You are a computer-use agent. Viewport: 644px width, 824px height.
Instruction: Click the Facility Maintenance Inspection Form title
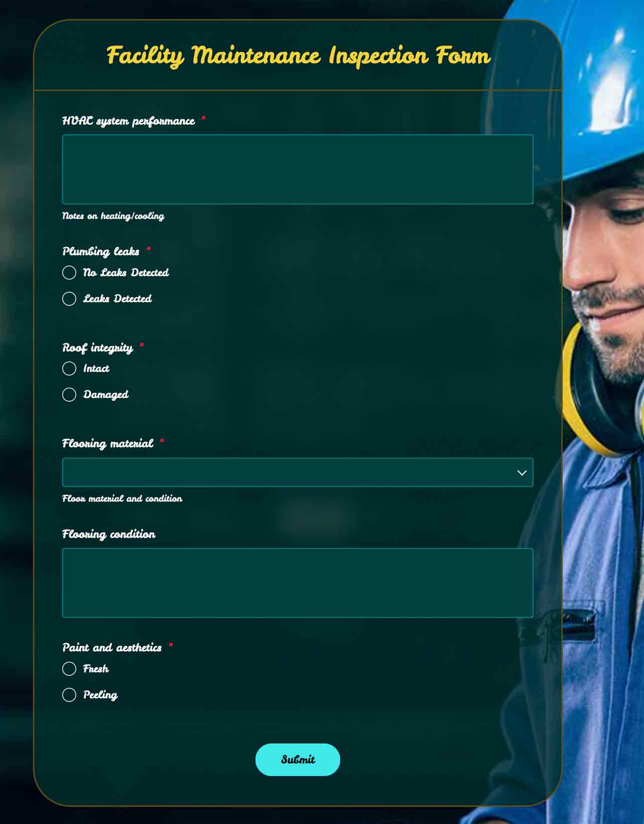tap(298, 55)
